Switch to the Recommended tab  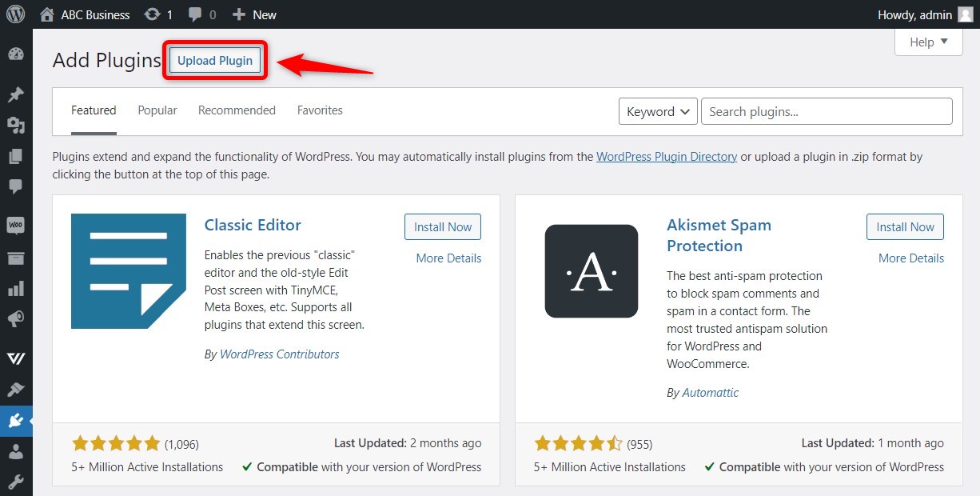[237, 110]
